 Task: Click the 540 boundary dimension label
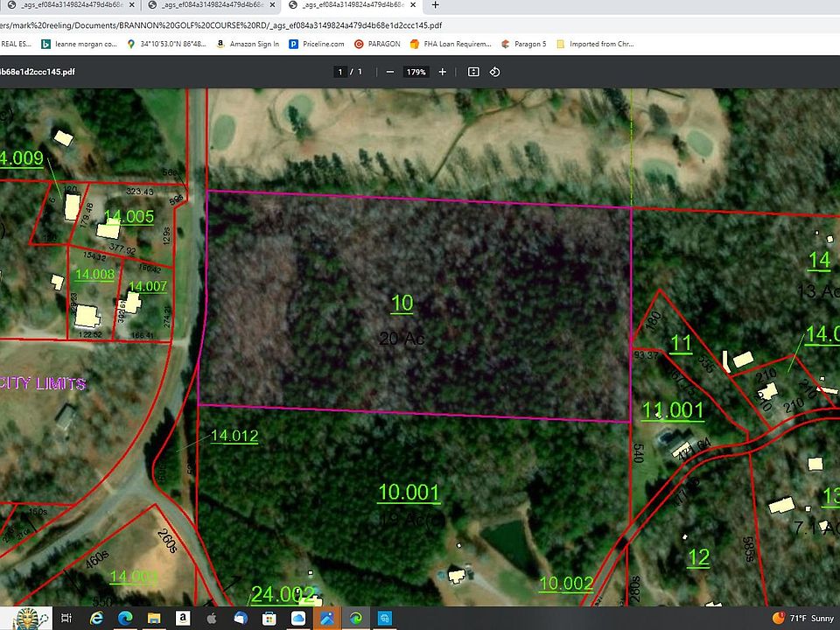638,452
